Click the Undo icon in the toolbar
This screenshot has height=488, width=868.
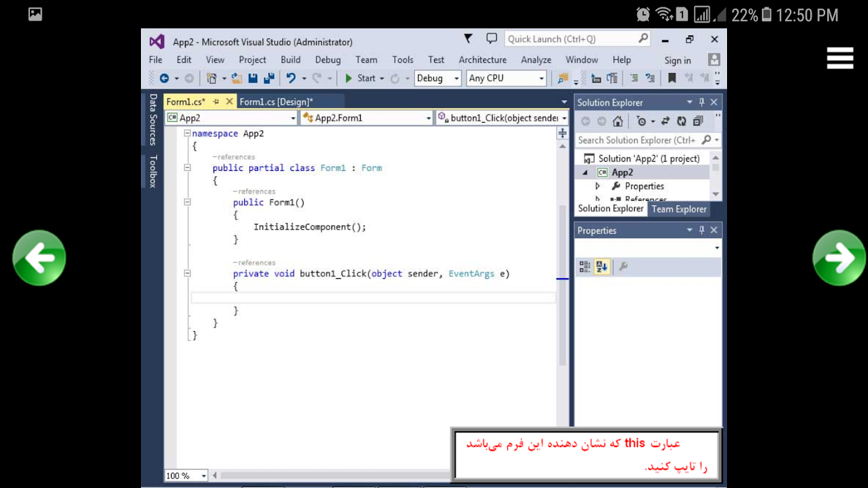coord(291,78)
